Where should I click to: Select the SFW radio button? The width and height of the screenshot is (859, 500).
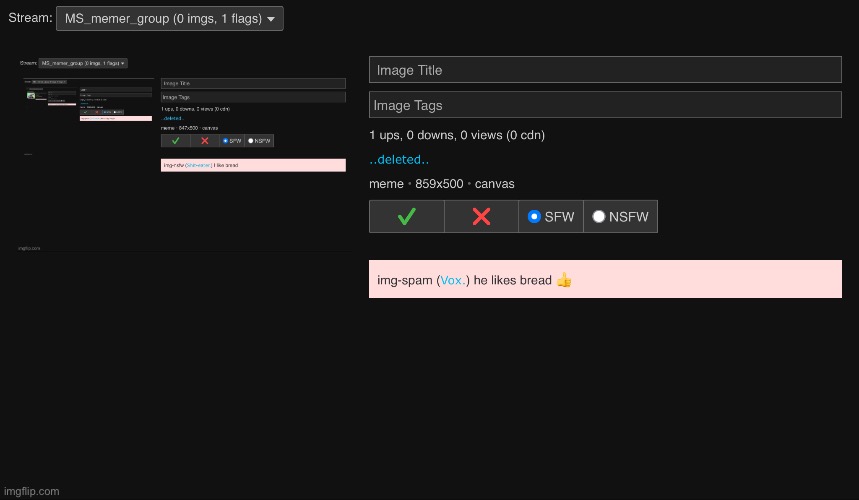534,217
